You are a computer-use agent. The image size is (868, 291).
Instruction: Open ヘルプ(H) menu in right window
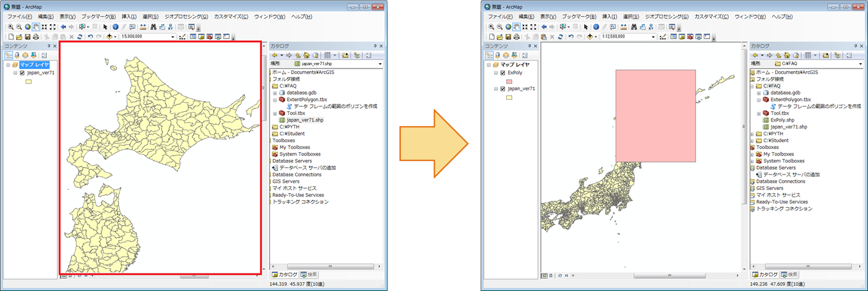click(782, 16)
